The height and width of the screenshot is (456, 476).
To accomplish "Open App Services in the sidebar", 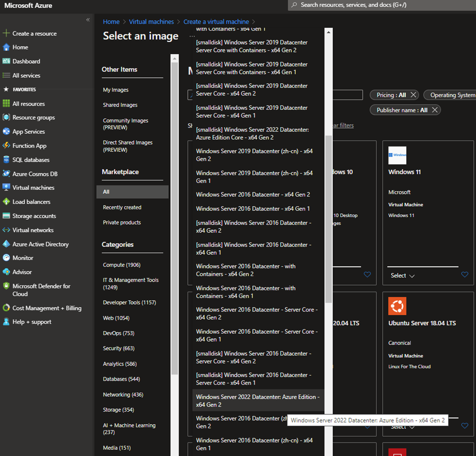I will 28,132.
